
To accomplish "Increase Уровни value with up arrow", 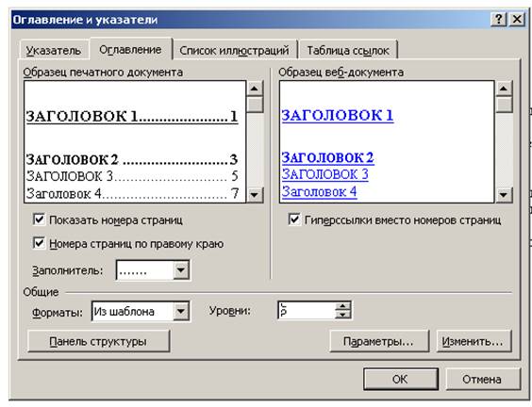I will [342, 306].
